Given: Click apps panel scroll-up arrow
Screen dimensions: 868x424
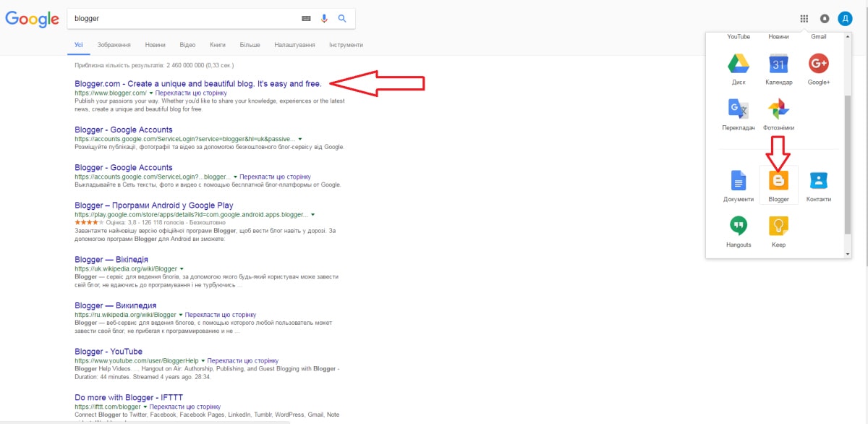Looking at the screenshot, I should tap(848, 36).
